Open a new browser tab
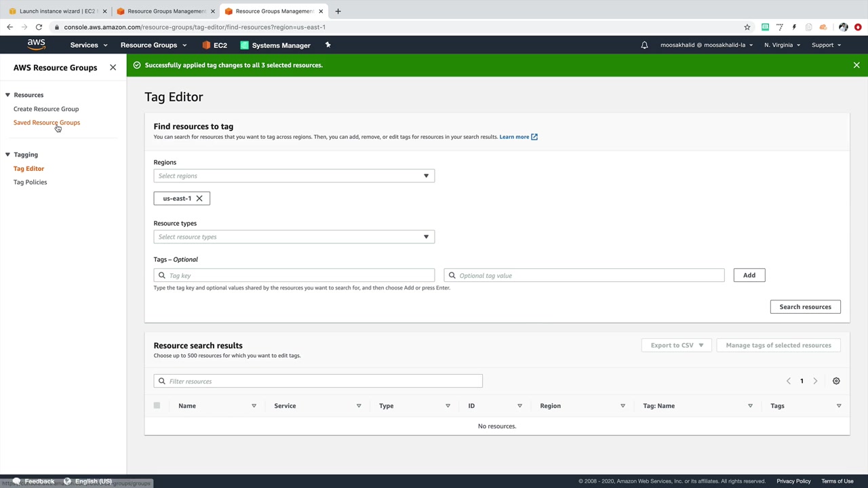 pyautogui.click(x=338, y=11)
